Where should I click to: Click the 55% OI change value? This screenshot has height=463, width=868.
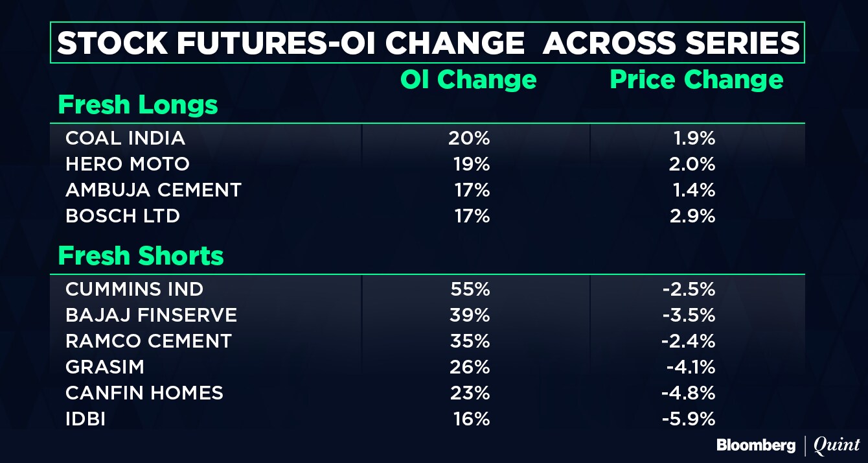(470, 289)
